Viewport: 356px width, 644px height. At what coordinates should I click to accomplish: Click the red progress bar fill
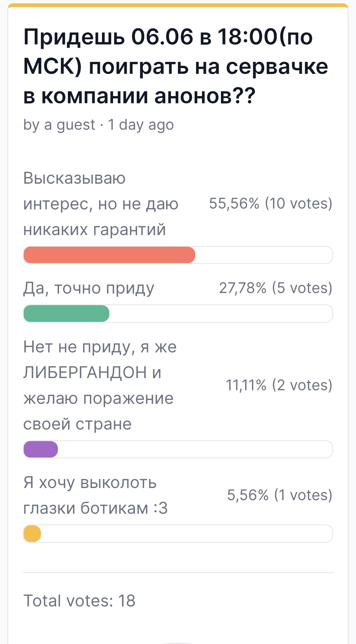[109, 255]
